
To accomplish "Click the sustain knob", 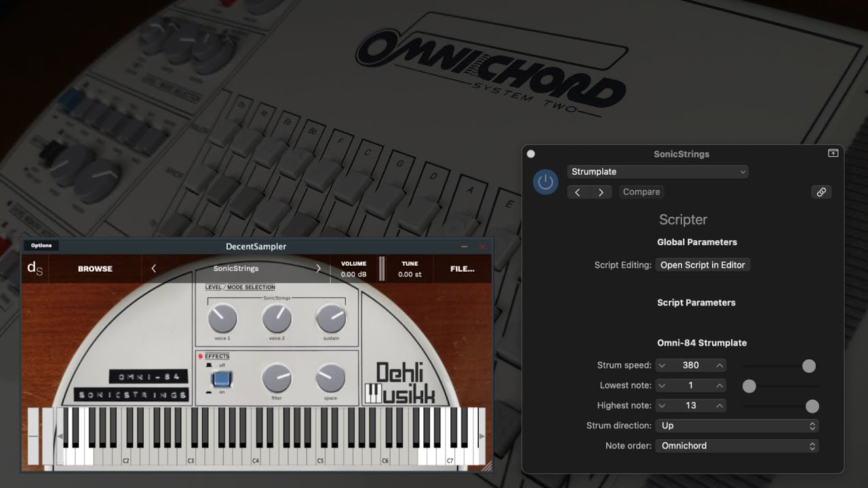I will 331,319.
